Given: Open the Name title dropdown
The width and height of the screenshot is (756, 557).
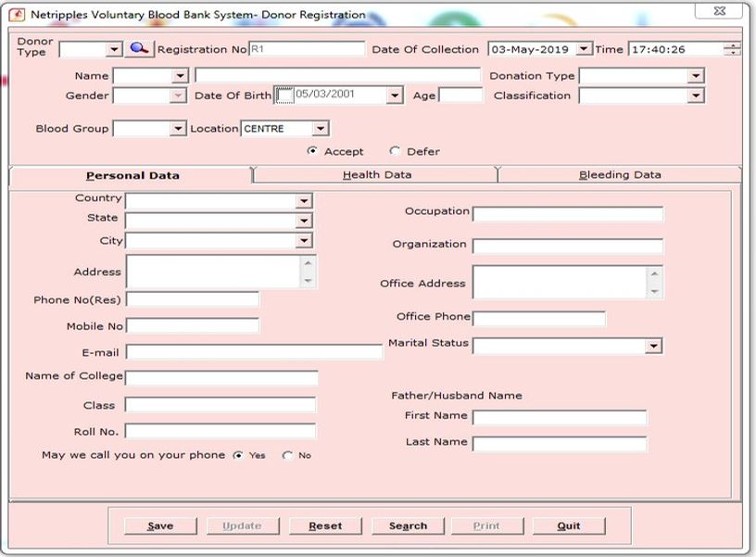Looking at the screenshot, I should 180,76.
